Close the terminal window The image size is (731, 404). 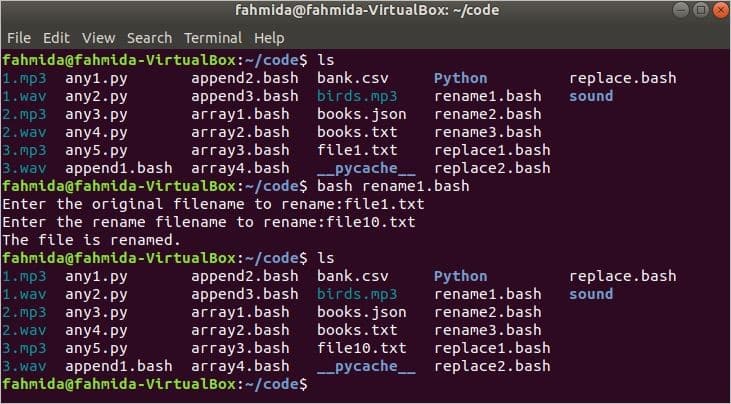point(720,10)
